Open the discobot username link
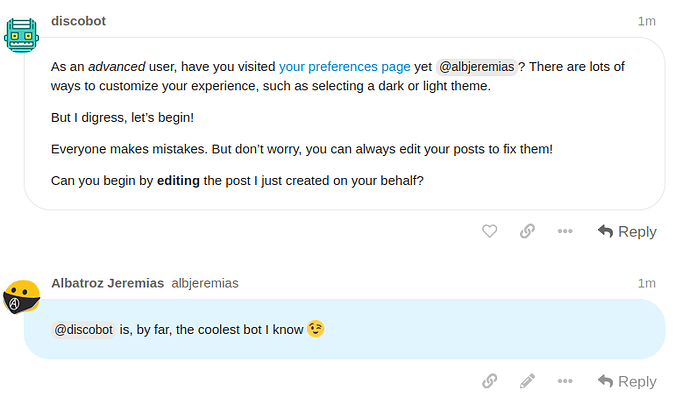This screenshot has width=690, height=412. tap(78, 21)
